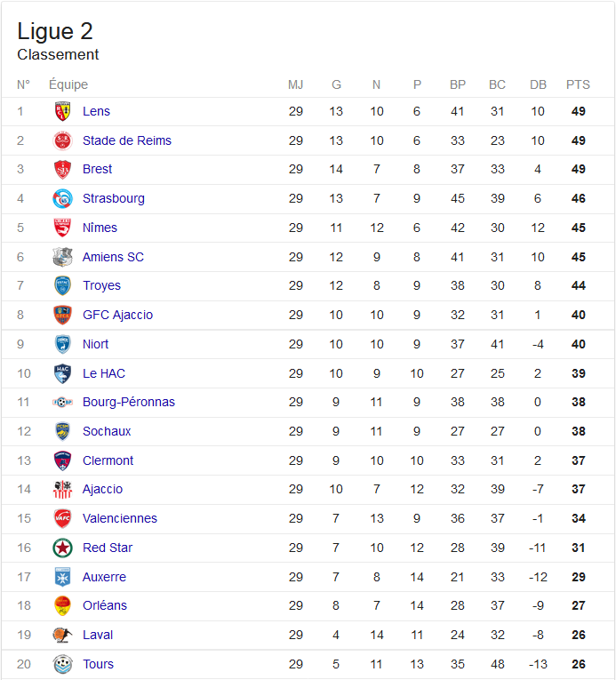Open the Clermont team link
Image resolution: width=616 pixels, height=680 pixels.
[x=108, y=460]
